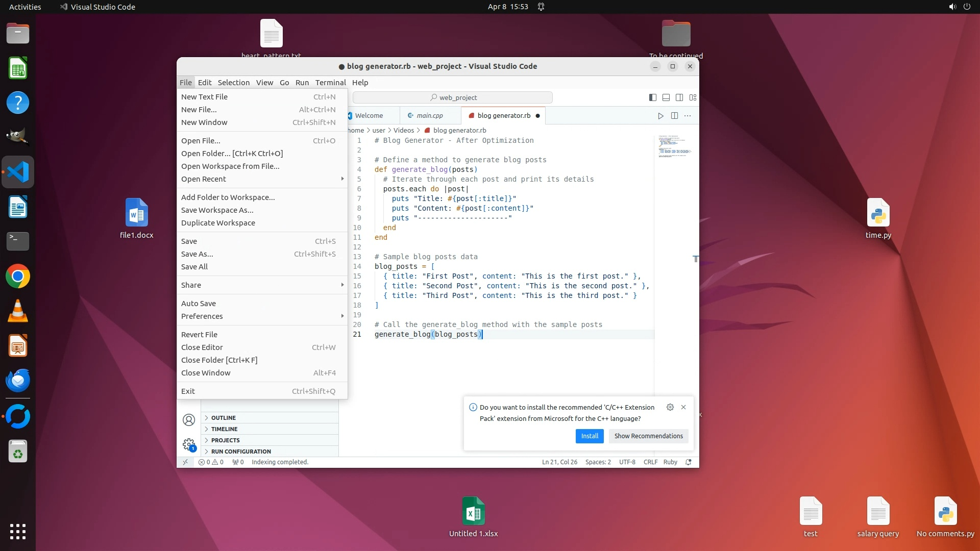Viewport: 980px width, 551px height.
Task: Open the Accounts icon in activity bar
Action: [189, 420]
